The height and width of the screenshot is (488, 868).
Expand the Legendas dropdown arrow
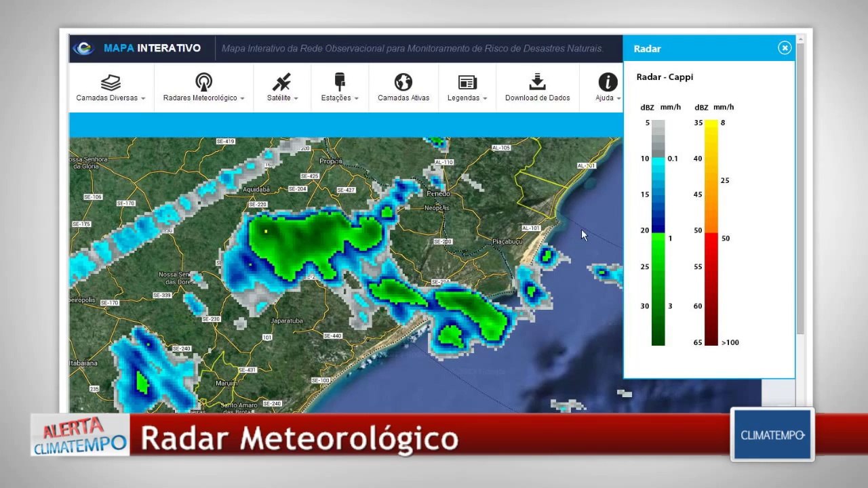pos(485,98)
